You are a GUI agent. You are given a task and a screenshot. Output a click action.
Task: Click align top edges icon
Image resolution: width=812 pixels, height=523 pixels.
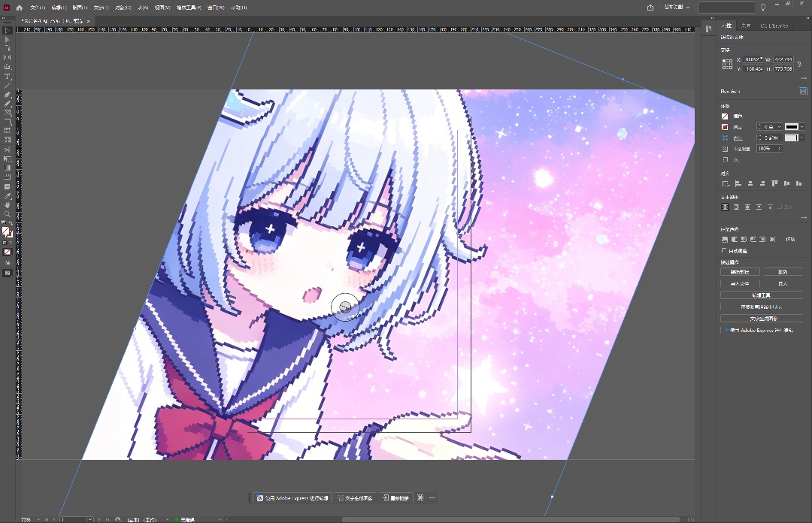click(774, 183)
